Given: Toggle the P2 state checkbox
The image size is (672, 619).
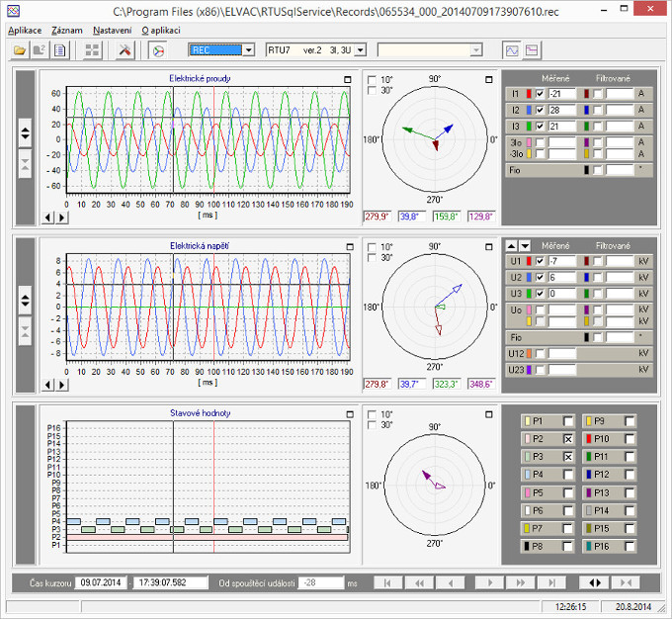Looking at the screenshot, I should click(x=568, y=439).
